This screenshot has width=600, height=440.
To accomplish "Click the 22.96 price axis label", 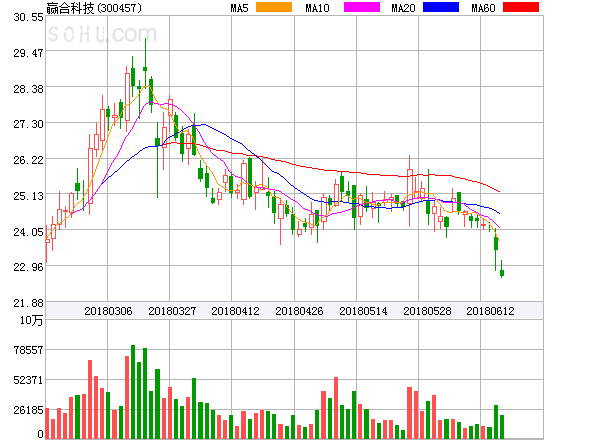I will 28,267.
